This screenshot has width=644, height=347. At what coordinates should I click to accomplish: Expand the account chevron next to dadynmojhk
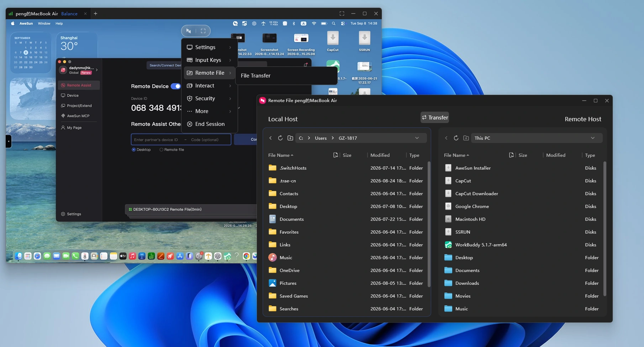(x=97, y=70)
